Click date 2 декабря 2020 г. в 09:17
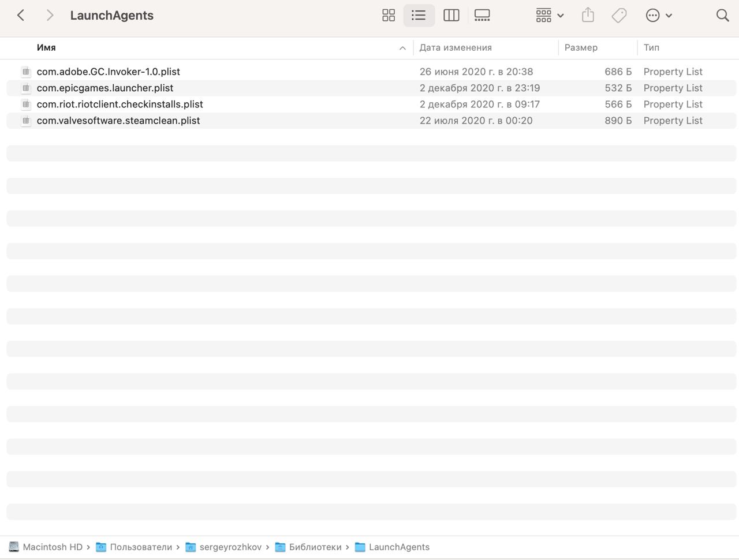This screenshot has height=560, width=739. pos(480,104)
